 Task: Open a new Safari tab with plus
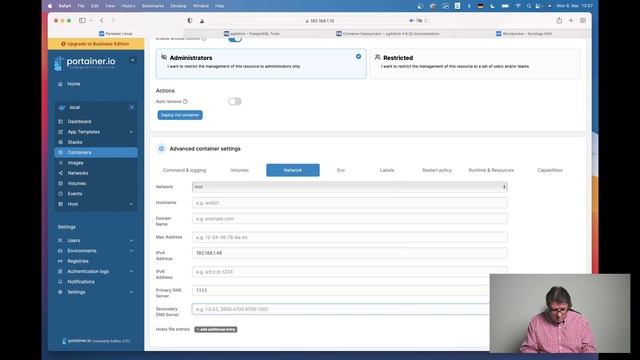pos(571,20)
